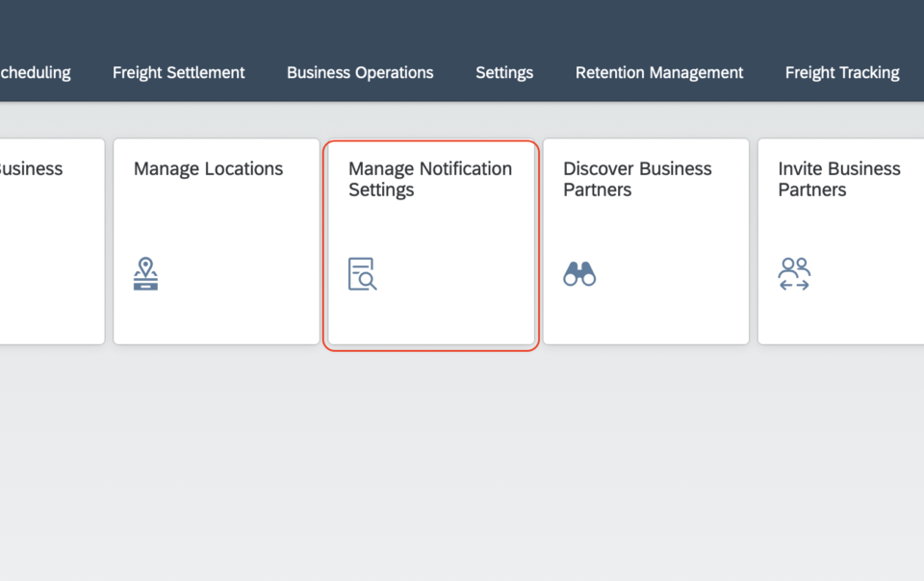Screen dimensions: 924x581
Task: Open the Freight Settlement tab
Action: point(179,72)
